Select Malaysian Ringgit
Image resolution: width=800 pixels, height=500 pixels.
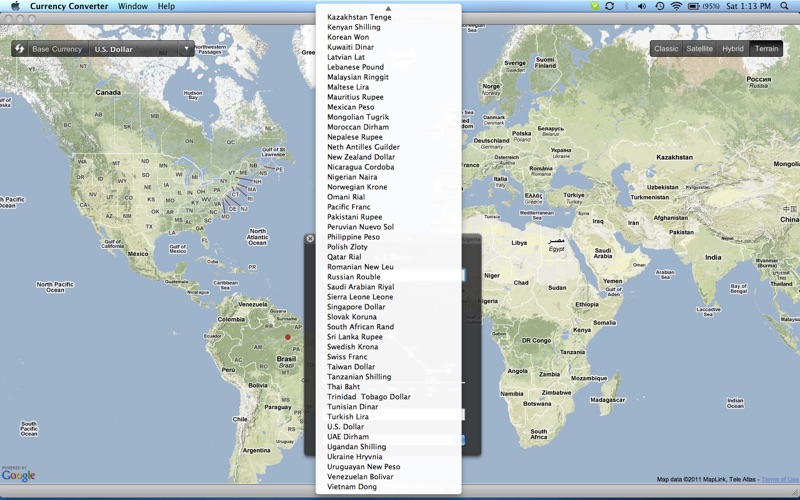tap(389, 77)
